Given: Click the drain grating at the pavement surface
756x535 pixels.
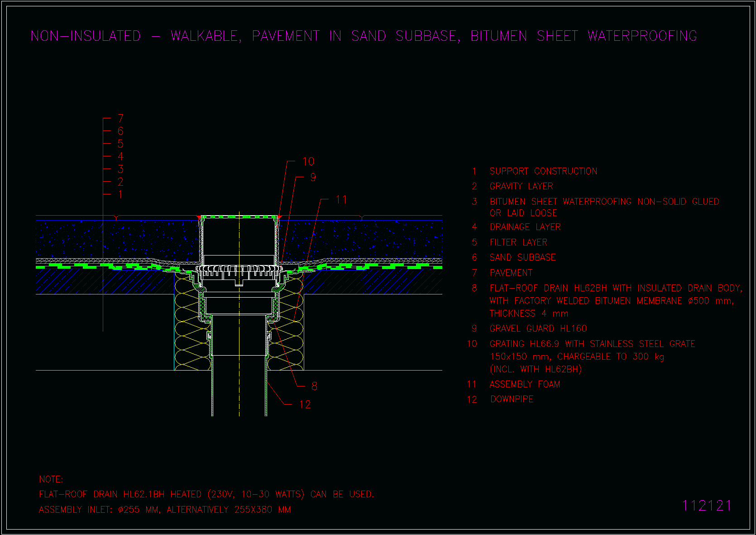Looking at the screenshot, I should coord(239,217).
